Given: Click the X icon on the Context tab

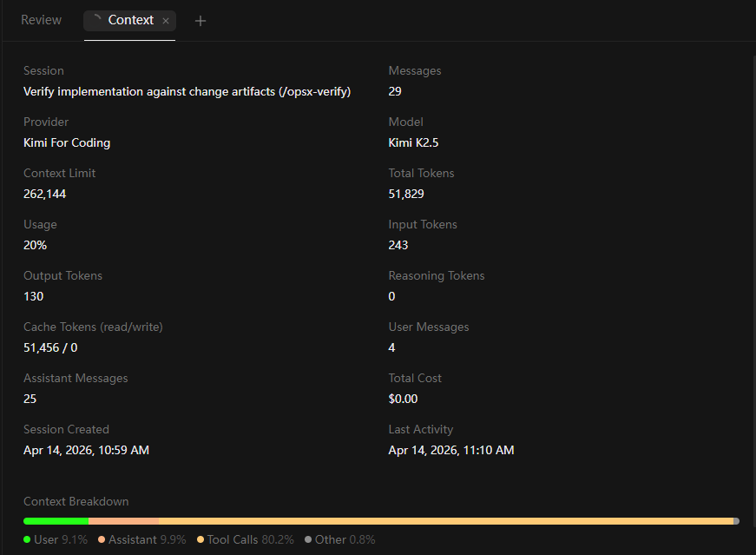Looking at the screenshot, I should (165, 20).
